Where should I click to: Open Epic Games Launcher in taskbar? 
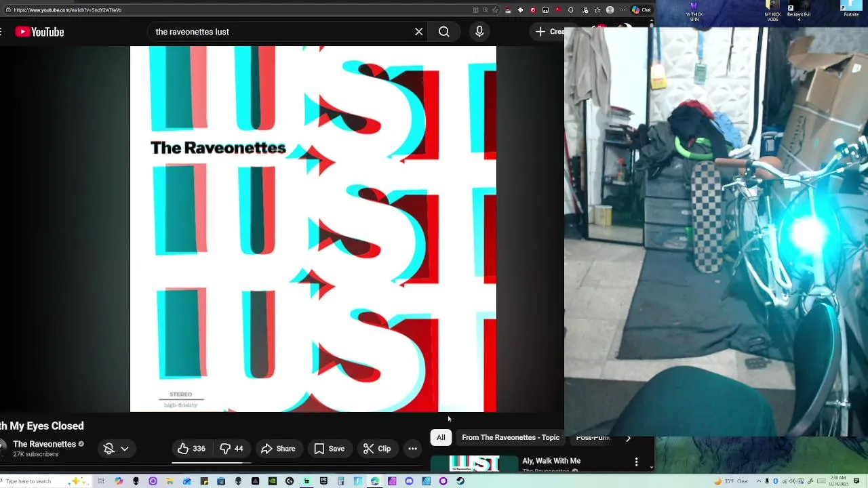pos(323,481)
